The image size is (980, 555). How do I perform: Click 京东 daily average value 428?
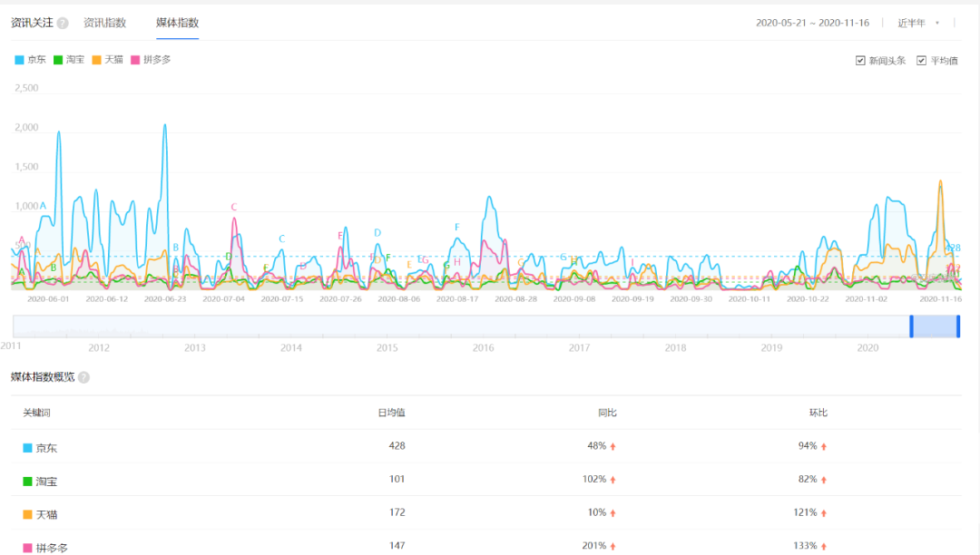397,446
